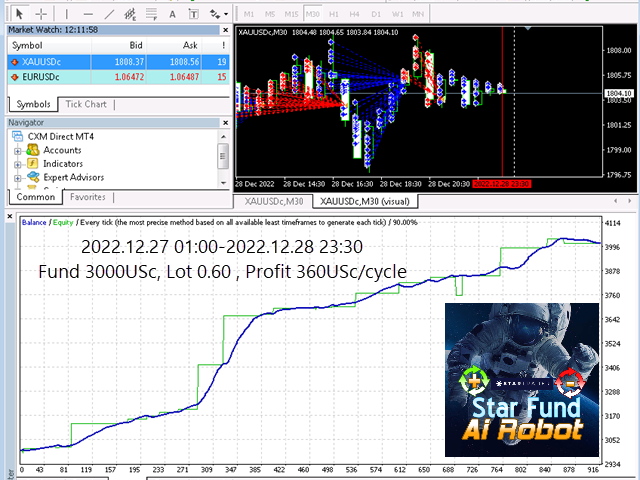
Task: Choose the Fibonacci retracement tool
Action: (x=152, y=14)
